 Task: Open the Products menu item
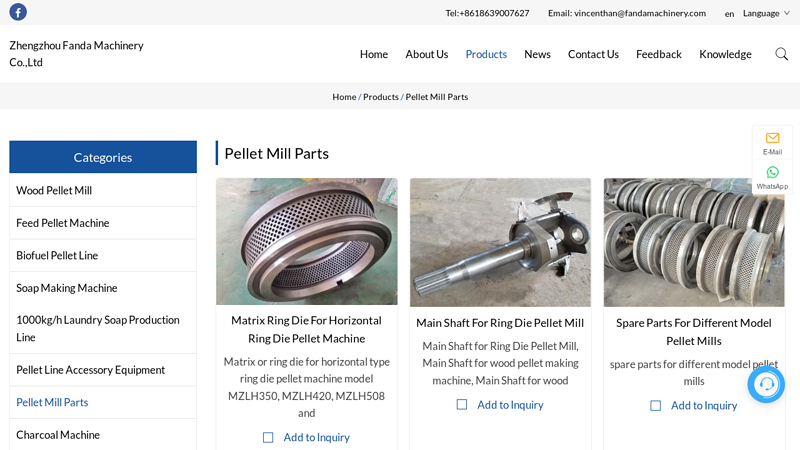coord(486,54)
